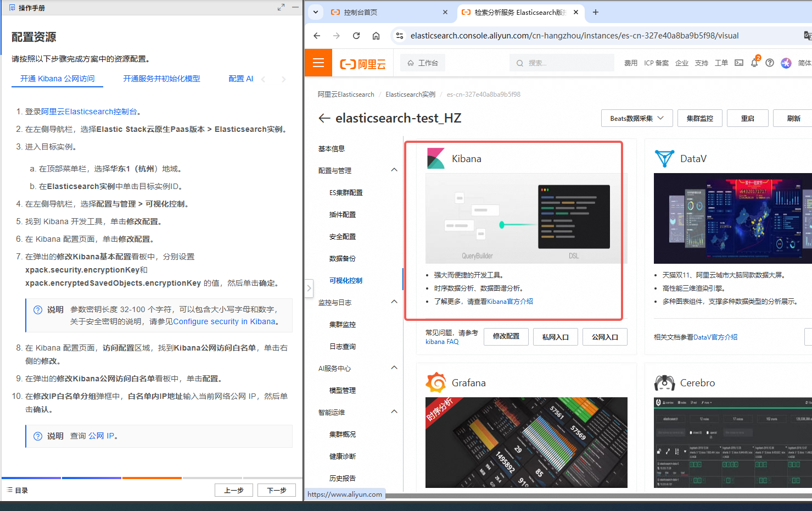Image resolution: width=812 pixels, height=511 pixels.
Task: Click 上一步 in the manual
Action: click(x=234, y=490)
